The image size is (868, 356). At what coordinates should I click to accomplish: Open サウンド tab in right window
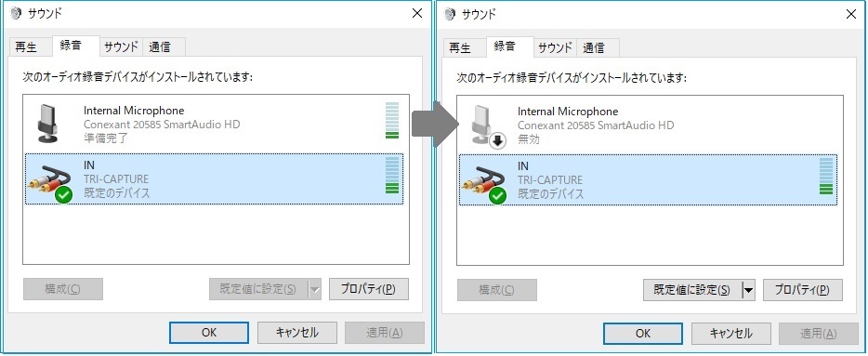pos(555,47)
